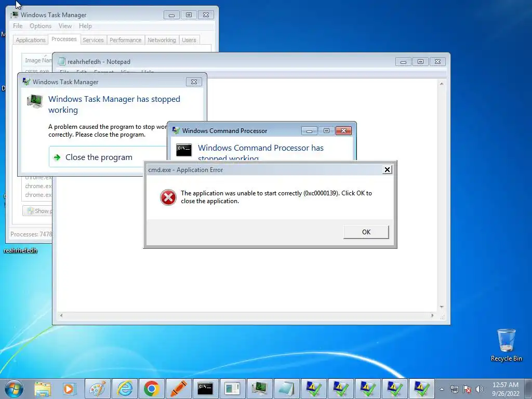Close Windows Command Processor dialog
This screenshot has height=399, width=532.
click(x=343, y=130)
